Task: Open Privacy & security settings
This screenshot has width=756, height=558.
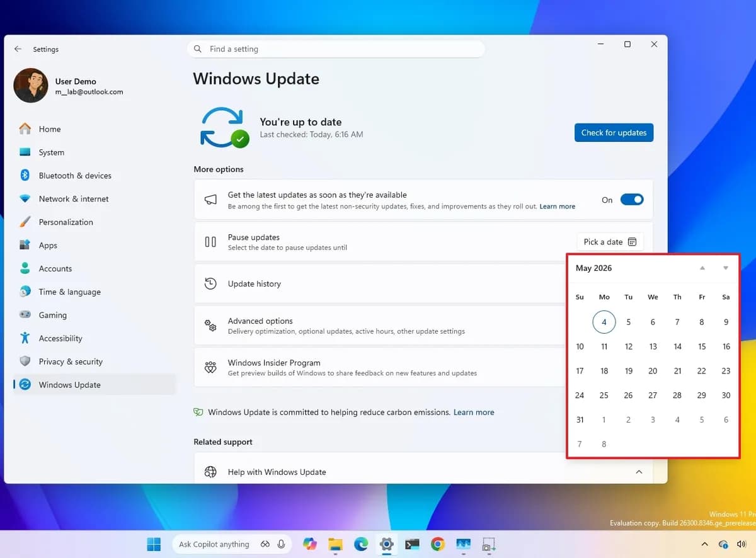Action: [94, 362]
